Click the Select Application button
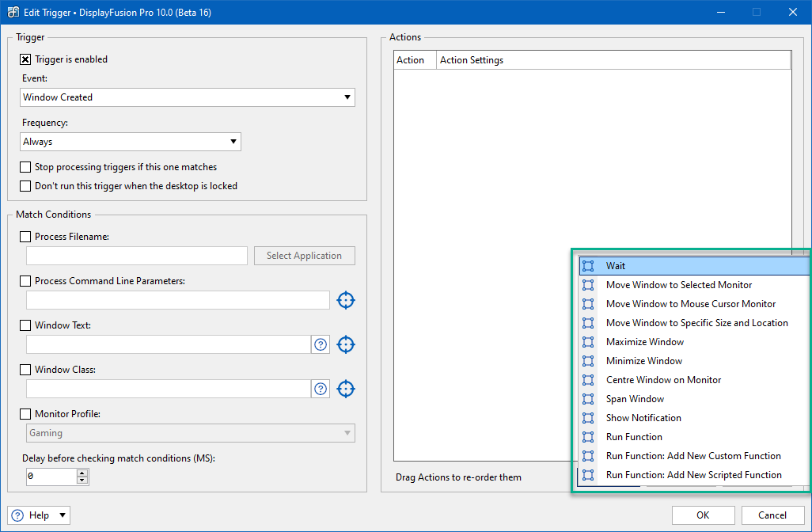 [x=305, y=256]
